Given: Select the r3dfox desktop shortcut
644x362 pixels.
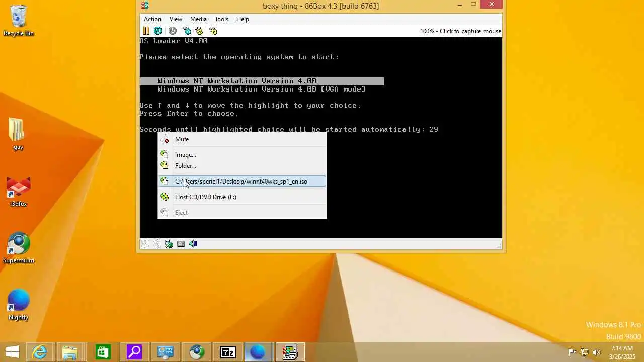Looking at the screenshot, I should pyautogui.click(x=19, y=192).
